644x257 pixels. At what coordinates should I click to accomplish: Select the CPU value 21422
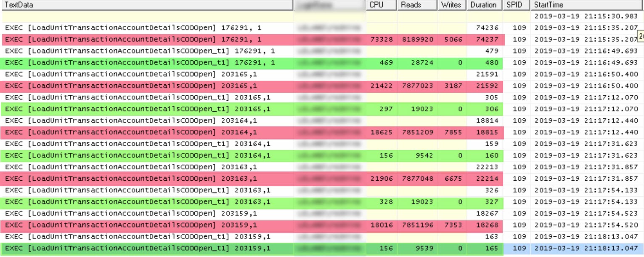tap(382, 86)
